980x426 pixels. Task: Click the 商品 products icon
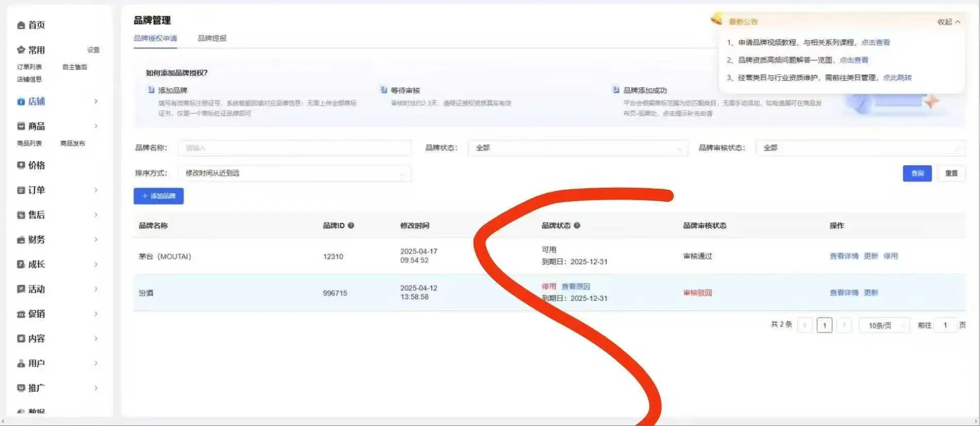click(21, 126)
